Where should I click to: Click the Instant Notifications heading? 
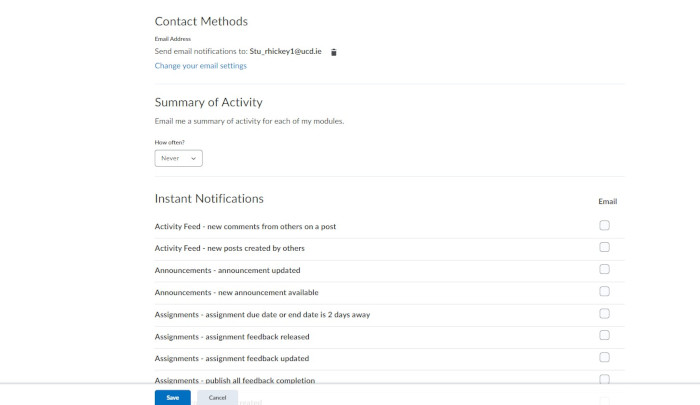click(x=209, y=199)
